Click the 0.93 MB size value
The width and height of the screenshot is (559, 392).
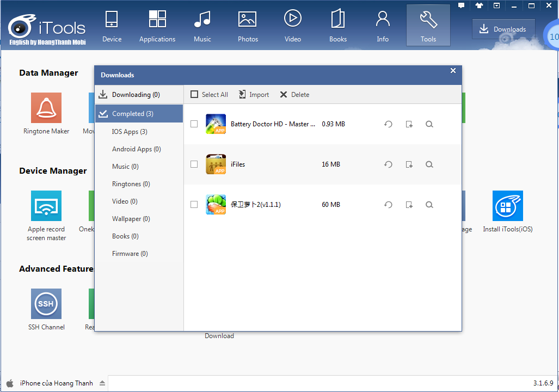coord(333,124)
